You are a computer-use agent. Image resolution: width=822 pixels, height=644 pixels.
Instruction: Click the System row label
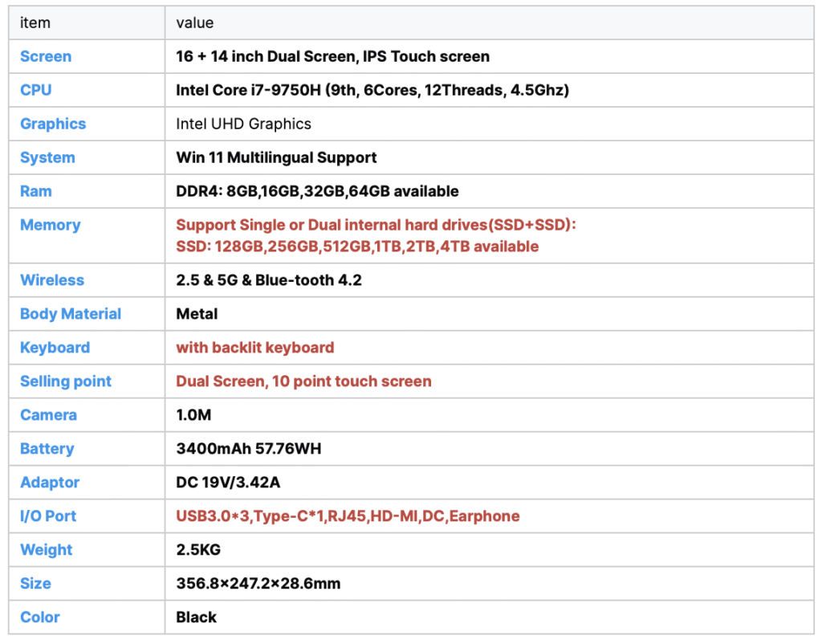[47, 157]
